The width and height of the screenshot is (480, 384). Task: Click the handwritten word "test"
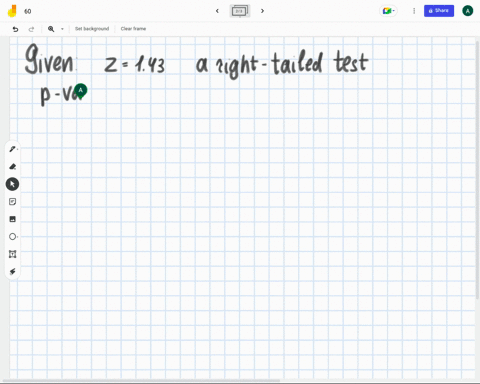pyautogui.click(x=351, y=62)
